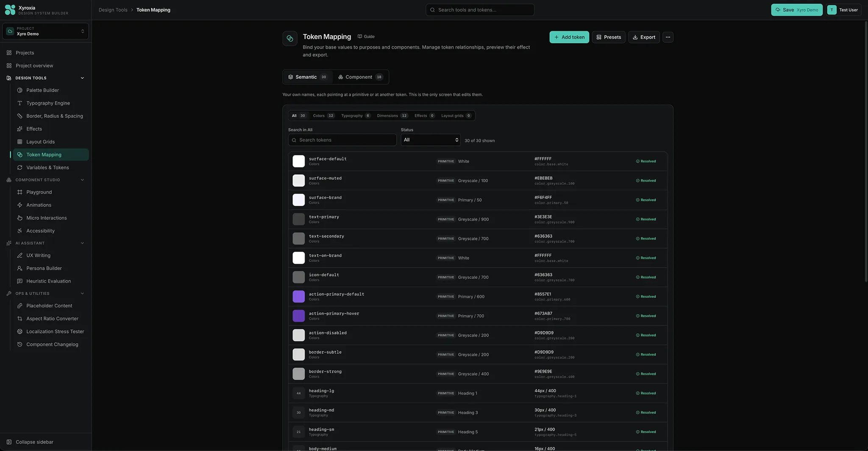Select the surface-default white swatch
The image size is (868, 451).
pyautogui.click(x=299, y=161)
